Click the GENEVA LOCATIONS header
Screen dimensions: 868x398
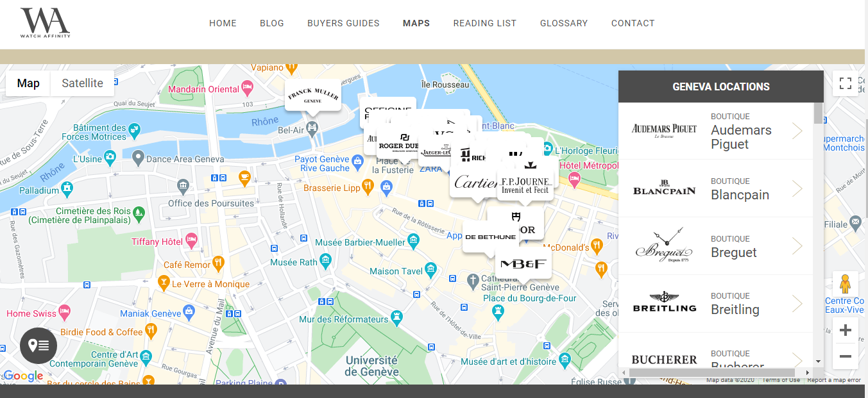point(721,87)
